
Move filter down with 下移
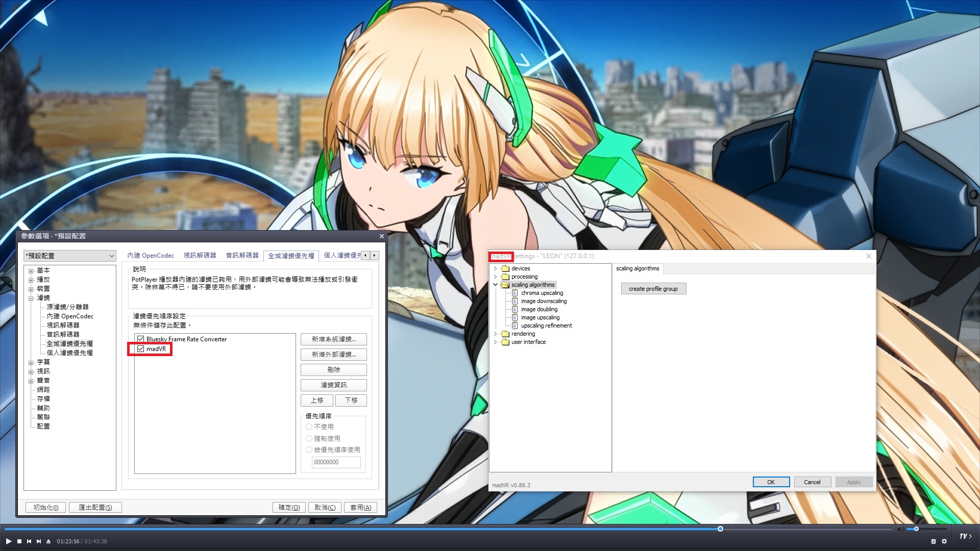[351, 400]
